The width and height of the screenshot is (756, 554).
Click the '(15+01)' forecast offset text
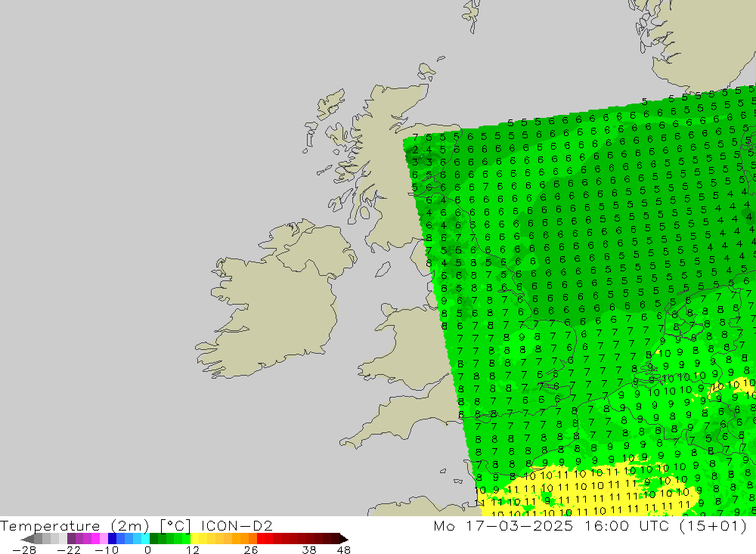click(x=714, y=525)
